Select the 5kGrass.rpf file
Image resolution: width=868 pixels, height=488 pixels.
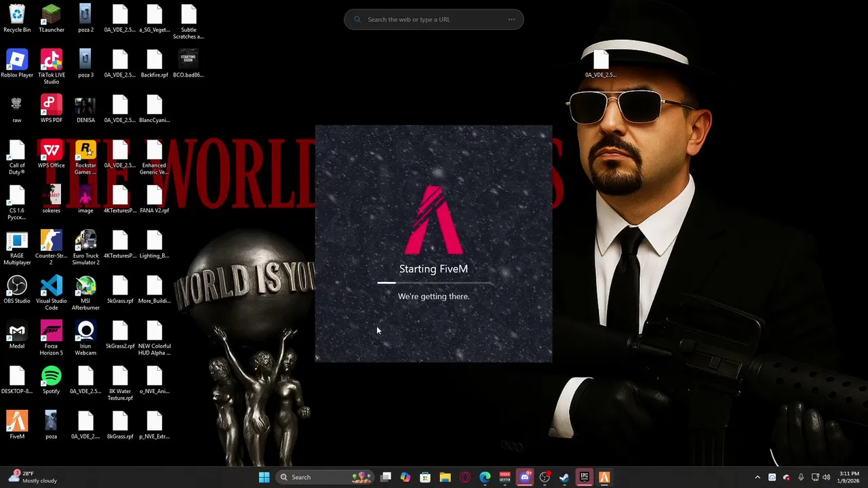120,290
